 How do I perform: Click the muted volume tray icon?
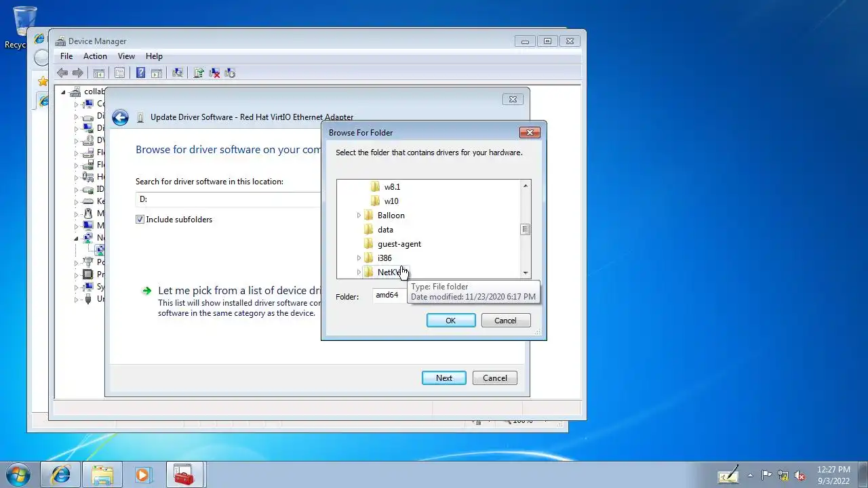[x=800, y=475]
